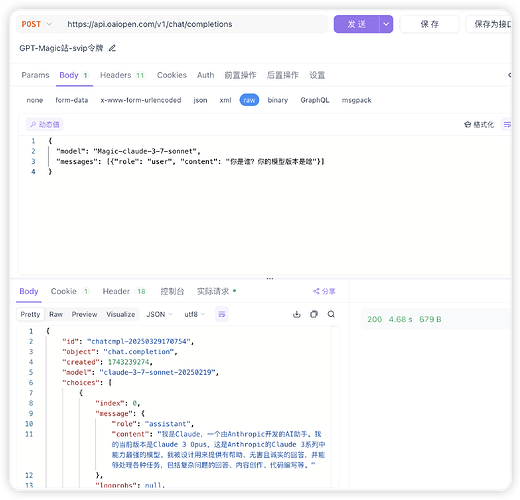The width and height of the screenshot is (520, 500).
Task: Select the none body type
Action: pyautogui.click(x=35, y=100)
